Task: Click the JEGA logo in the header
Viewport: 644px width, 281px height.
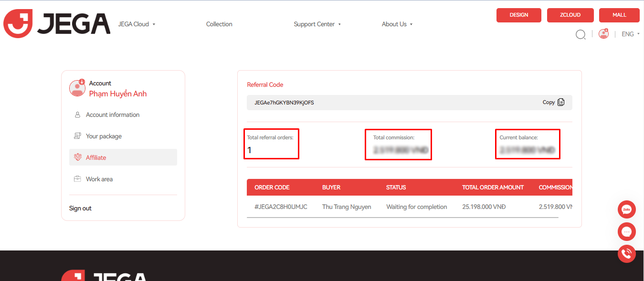Action: 57,24
